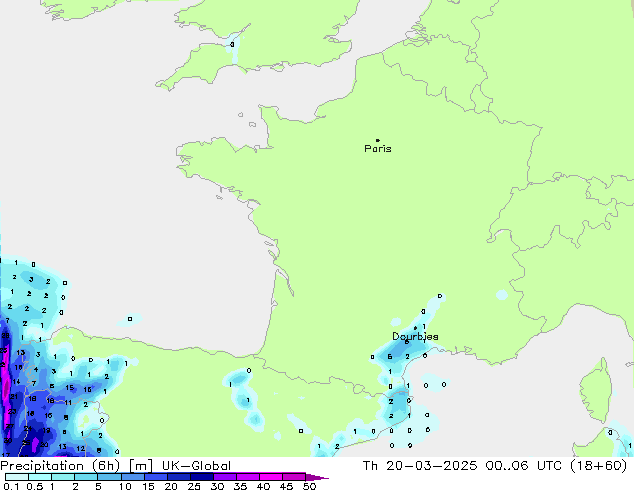Click the '0.1' legend value

pos(12,486)
